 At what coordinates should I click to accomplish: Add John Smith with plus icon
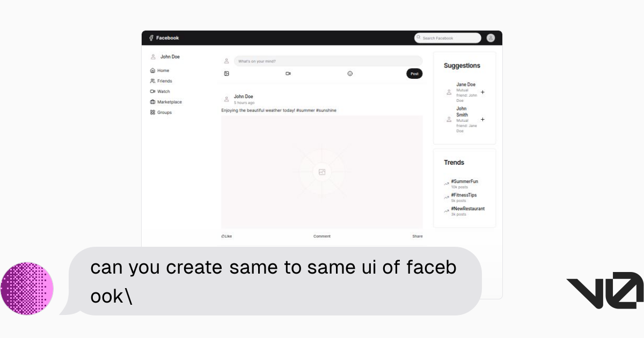[x=482, y=120]
